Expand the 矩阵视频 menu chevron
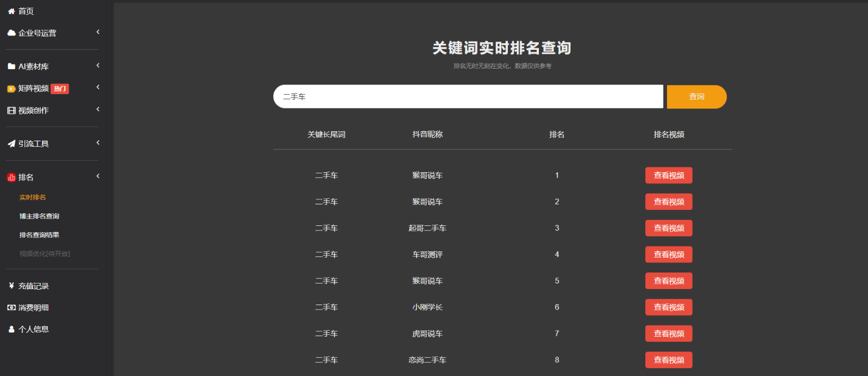Viewport: 868px width, 376px height. point(97,87)
